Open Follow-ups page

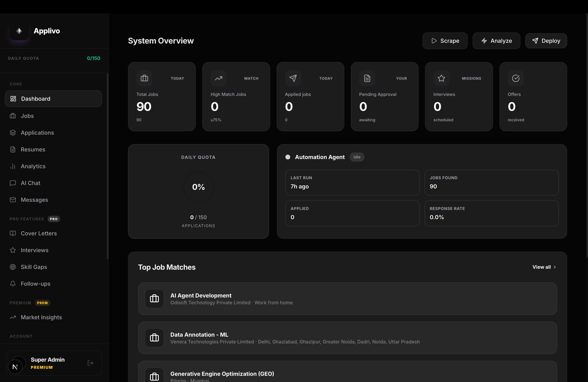pyautogui.click(x=53, y=284)
